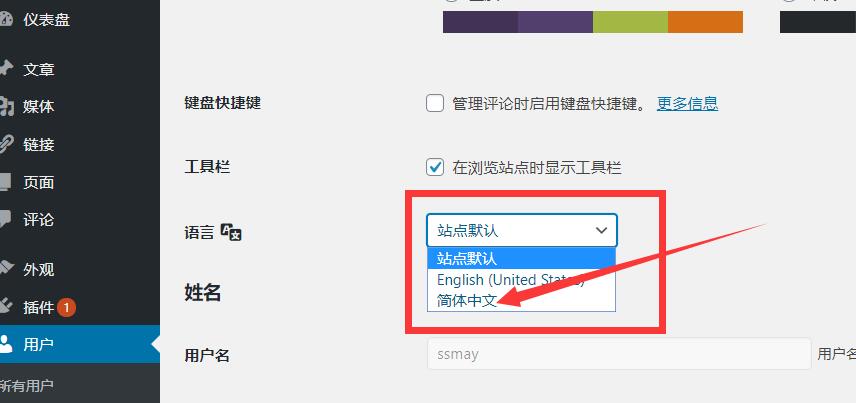Click the 评论 speech bubble icon
The image size is (856, 403).
(x=4, y=220)
